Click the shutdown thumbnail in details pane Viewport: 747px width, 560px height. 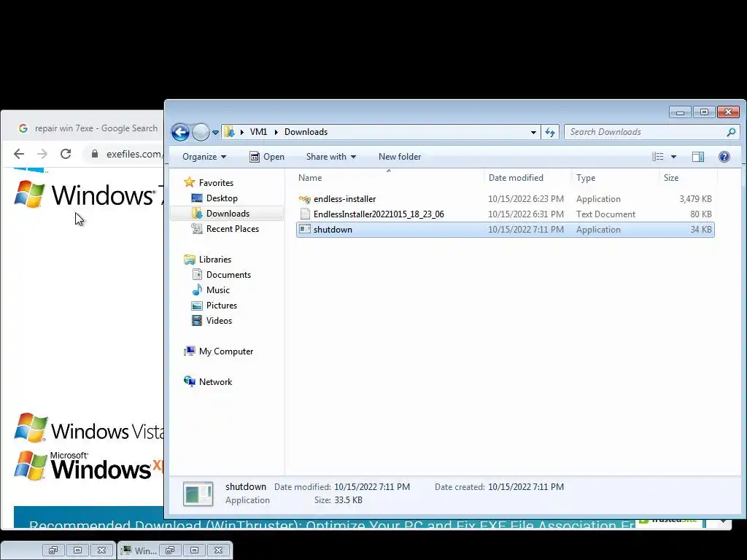tap(198, 494)
